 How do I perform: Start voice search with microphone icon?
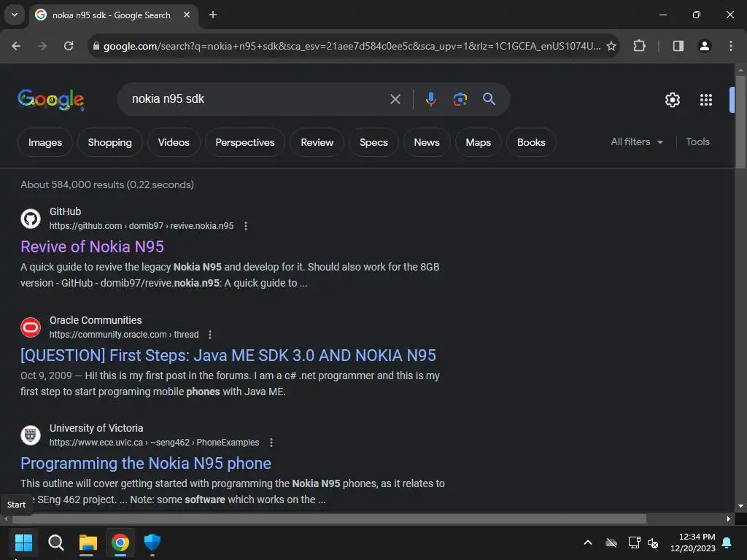pos(430,99)
